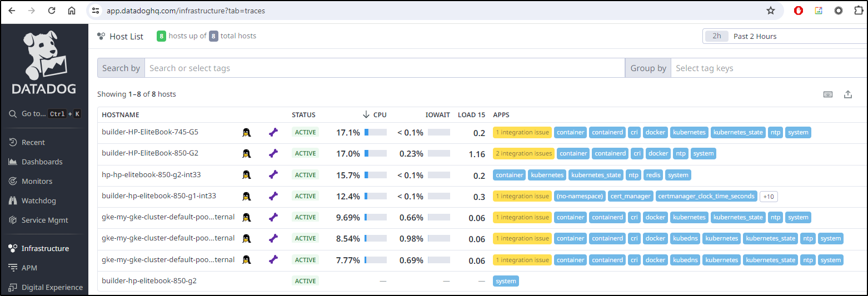This screenshot has height=296, width=868.
Task: Click the export share icon
Action: click(848, 94)
